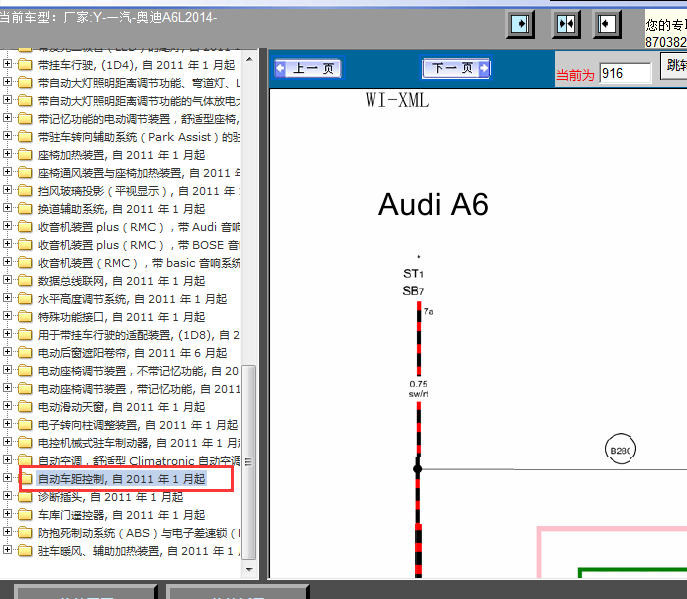Select 带自动大灯照明距离调节功能的气体放电 tree item
This screenshot has height=599, width=687.
(x=139, y=101)
